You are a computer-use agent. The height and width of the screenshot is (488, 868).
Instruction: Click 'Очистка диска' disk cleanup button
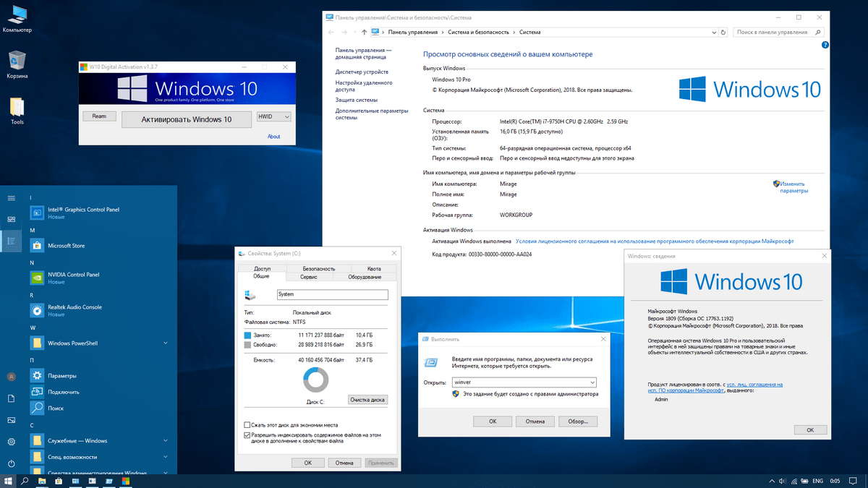coord(368,400)
